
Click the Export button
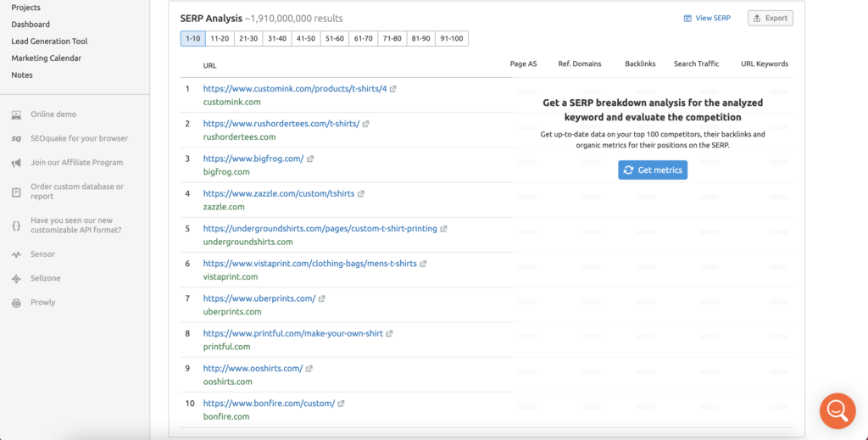pyautogui.click(x=770, y=19)
